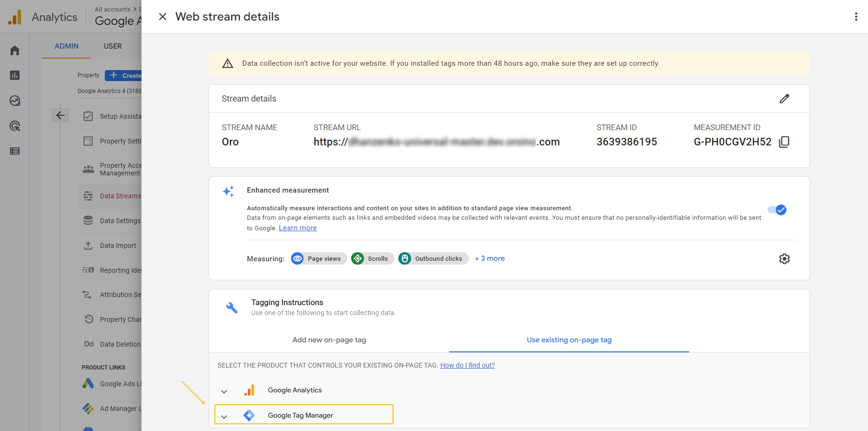Viewport: 868px width, 431px height.
Task: Open Attribution Settings
Action: tap(110, 295)
